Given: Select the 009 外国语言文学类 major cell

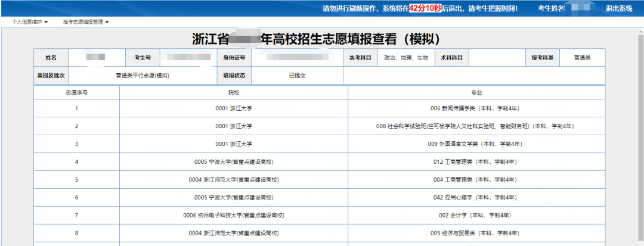Looking at the screenshot, I should 475,144.
